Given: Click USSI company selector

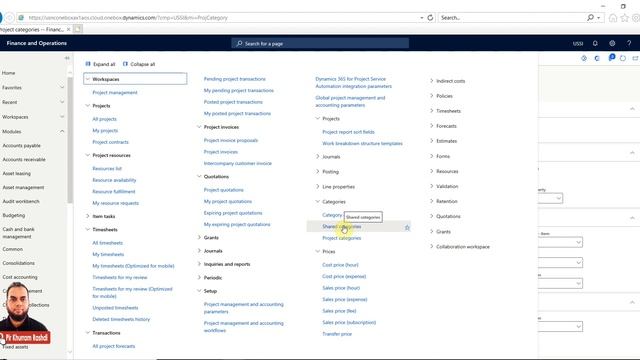Looking at the screenshot, I should pyautogui.click(x=578, y=44).
